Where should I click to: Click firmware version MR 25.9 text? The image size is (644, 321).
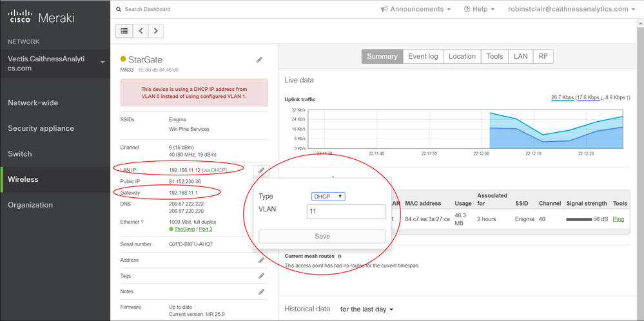click(197, 315)
